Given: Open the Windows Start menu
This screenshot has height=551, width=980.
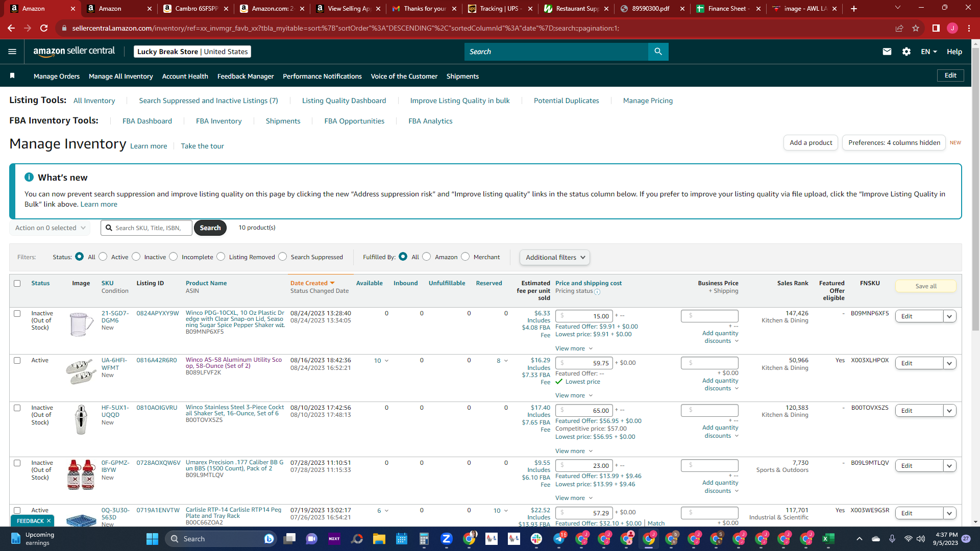Looking at the screenshot, I should (x=152, y=539).
